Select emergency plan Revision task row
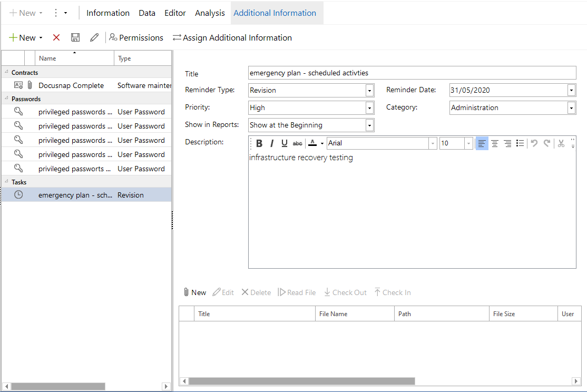 [86, 195]
